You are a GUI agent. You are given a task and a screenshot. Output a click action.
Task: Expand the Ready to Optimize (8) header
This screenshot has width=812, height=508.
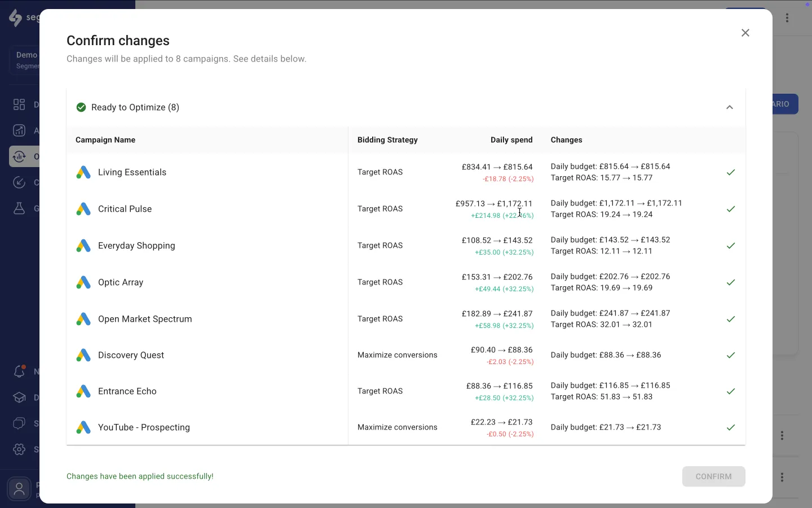(x=135, y=107)
